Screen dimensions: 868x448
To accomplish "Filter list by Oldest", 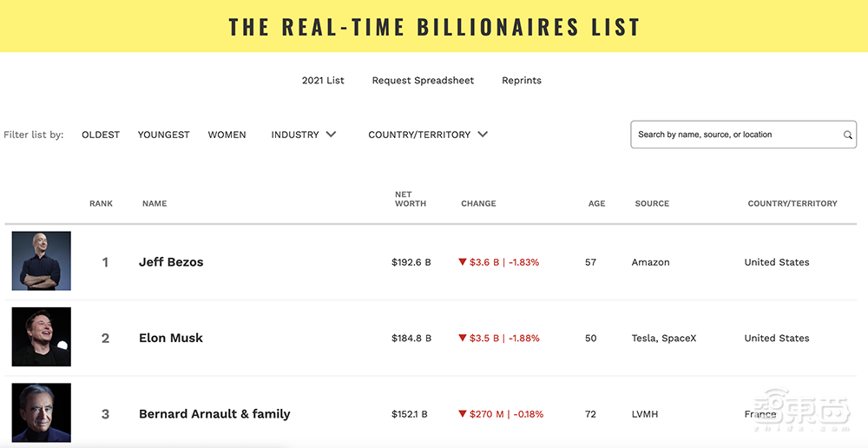I will pyautogui.click(x=101, y=135).
